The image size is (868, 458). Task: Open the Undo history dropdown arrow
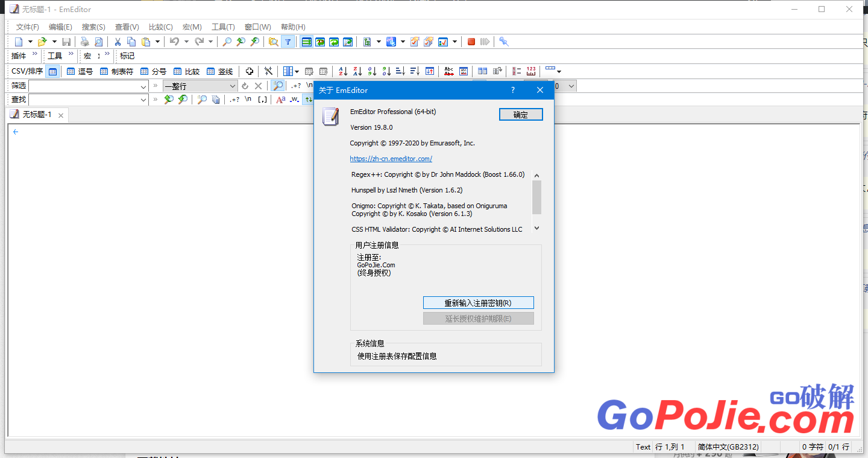(186, 42)
